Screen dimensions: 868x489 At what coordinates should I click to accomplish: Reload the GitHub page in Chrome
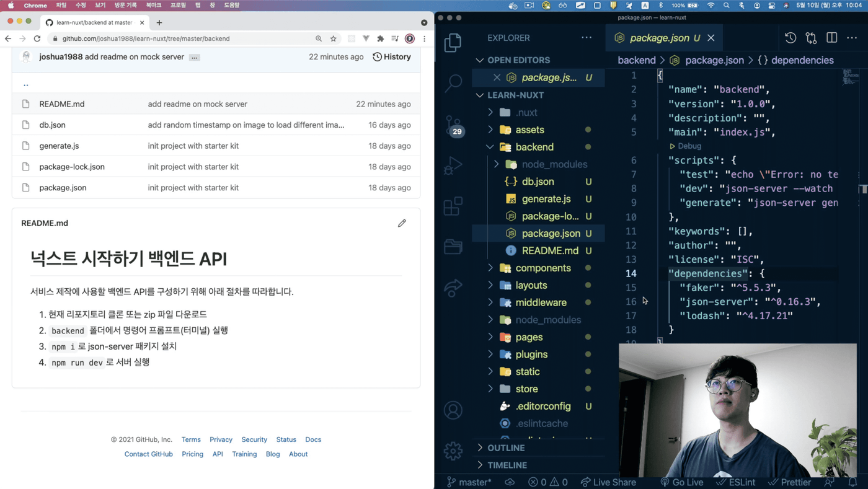(37, 38)
